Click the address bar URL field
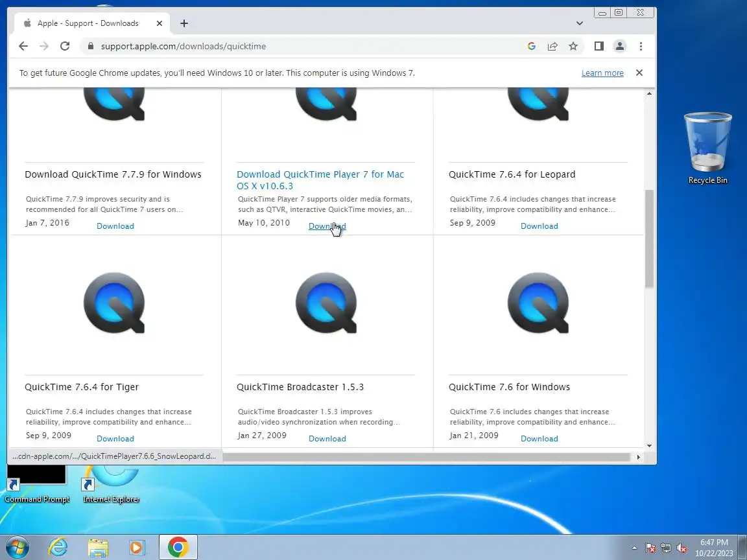 (305, 46)
